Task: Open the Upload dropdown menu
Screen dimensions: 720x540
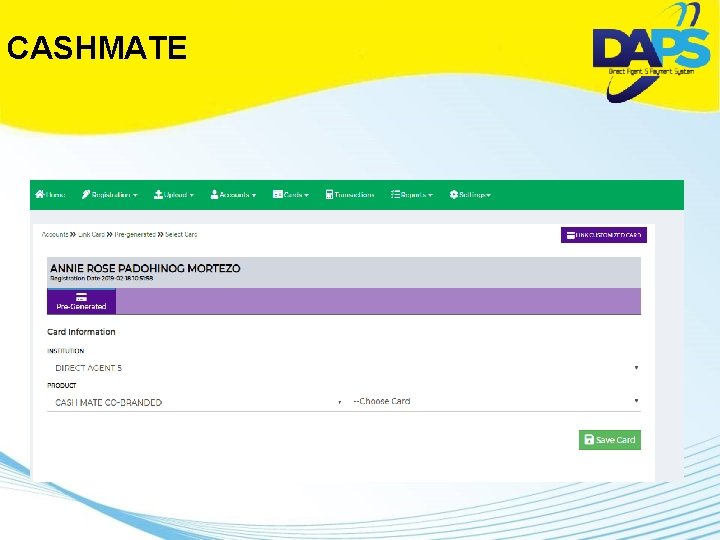Action: pyautogui.click(x=174, y=195)
